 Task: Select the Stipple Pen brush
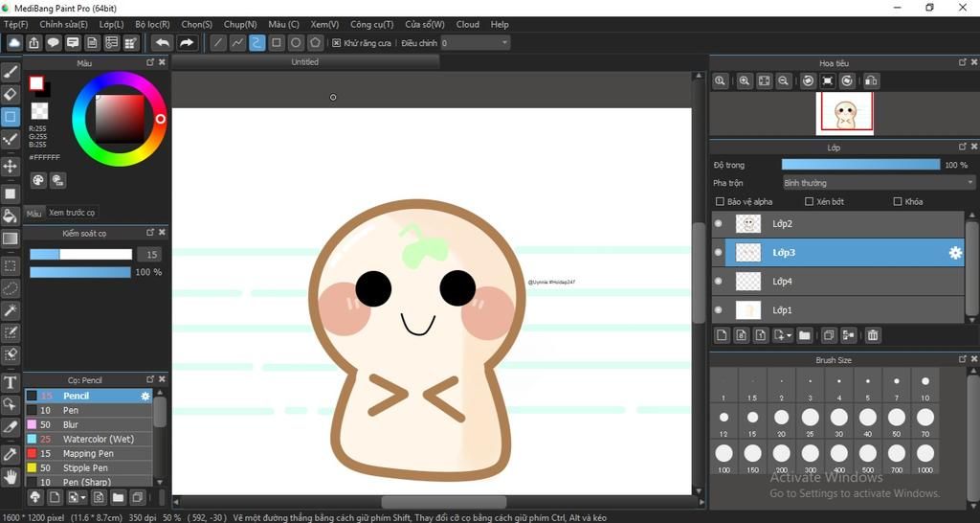88,468
